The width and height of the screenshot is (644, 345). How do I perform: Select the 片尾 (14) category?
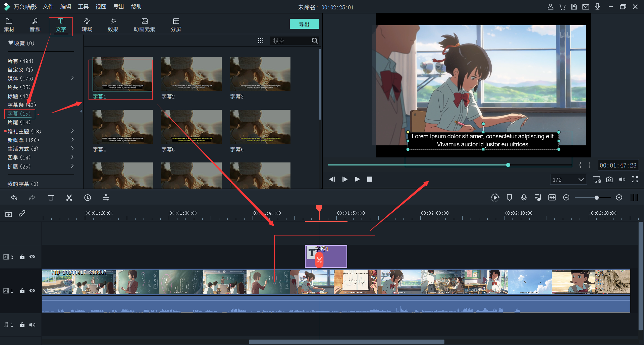(19, 122)
